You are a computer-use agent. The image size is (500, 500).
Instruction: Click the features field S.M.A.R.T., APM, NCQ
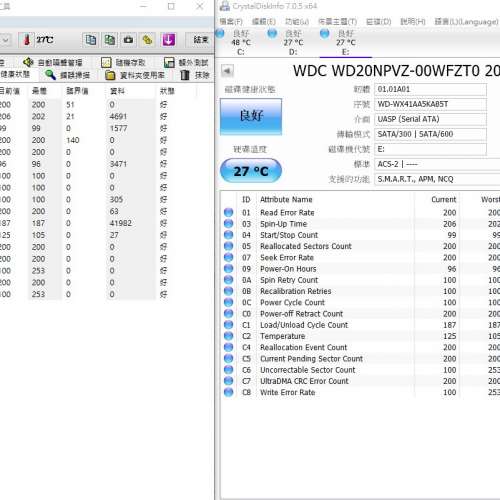click(437, 179)
